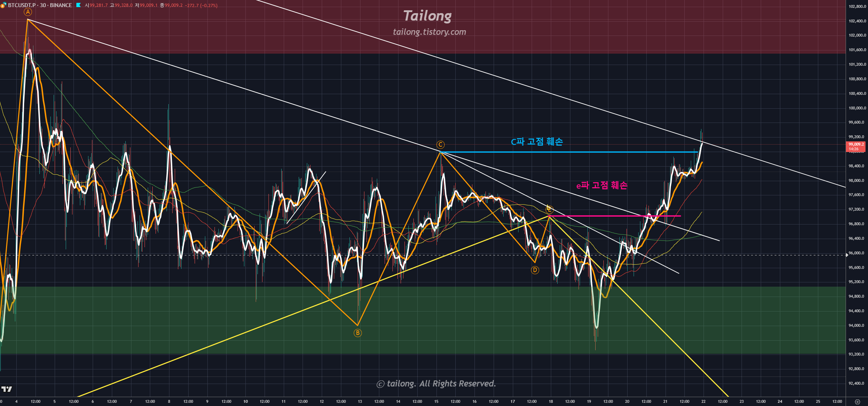Click the 100,800.0 price axis label
Viewport: 868px width, 406px height.
tap(857, 79)
